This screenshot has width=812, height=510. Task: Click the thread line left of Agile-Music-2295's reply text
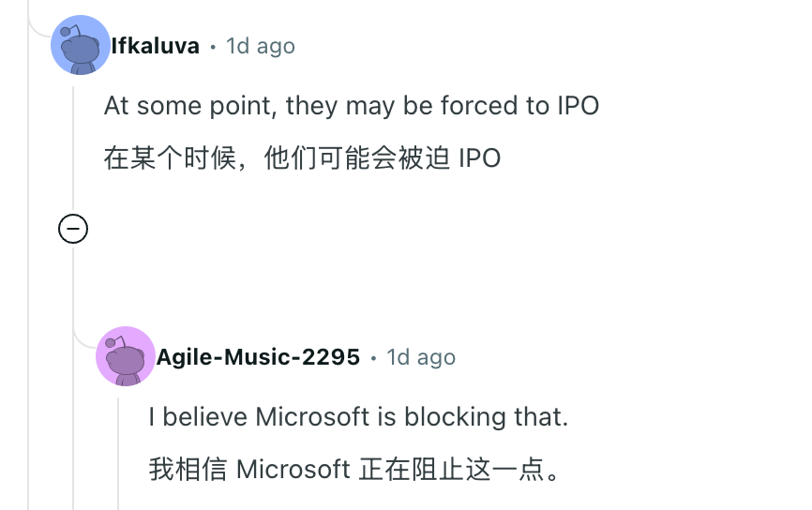pyautogui.click(x=118, y=450)
